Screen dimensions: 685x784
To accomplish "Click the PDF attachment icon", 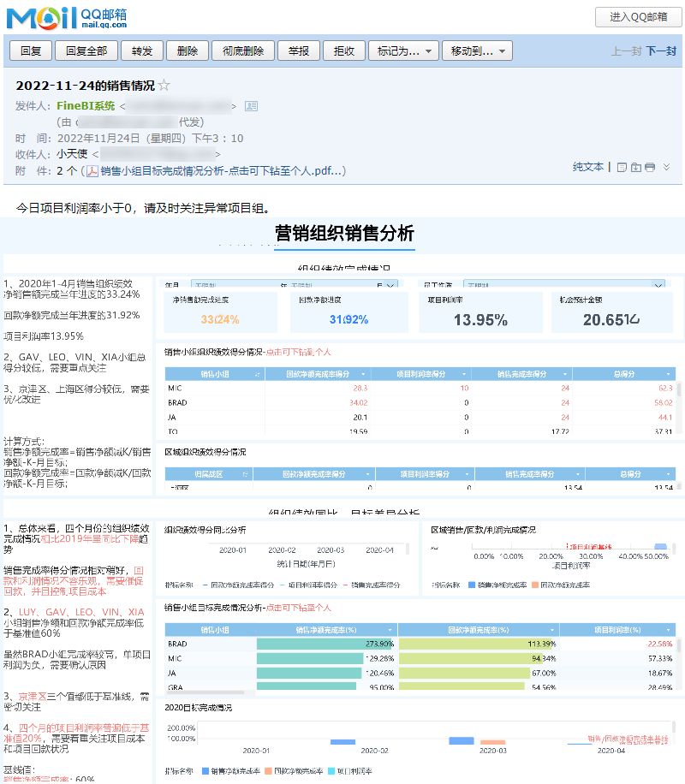I will coord(92,171).
